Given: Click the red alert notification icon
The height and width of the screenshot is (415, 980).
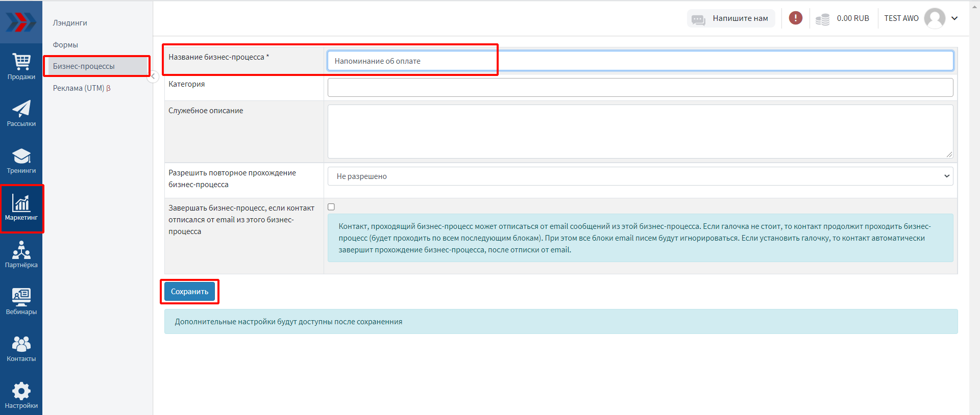Looking at the screenshot, I should 795,18.
